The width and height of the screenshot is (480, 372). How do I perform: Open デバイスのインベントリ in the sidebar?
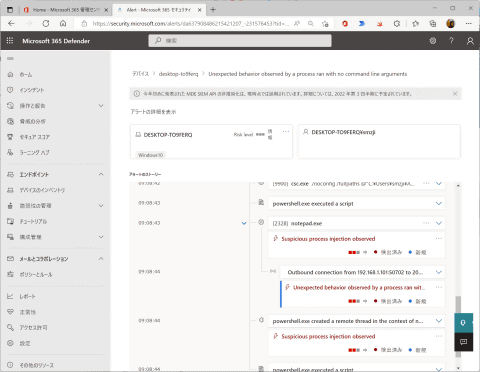click(x=42, y=190)
